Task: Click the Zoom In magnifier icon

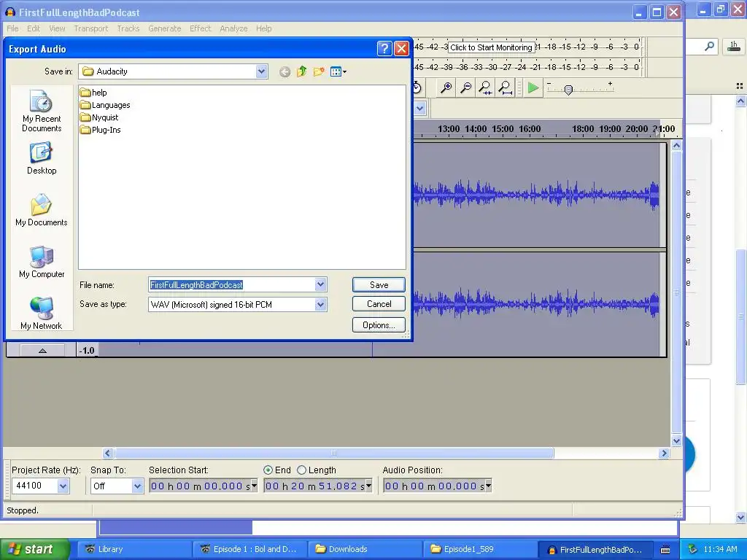Action: 446,87
